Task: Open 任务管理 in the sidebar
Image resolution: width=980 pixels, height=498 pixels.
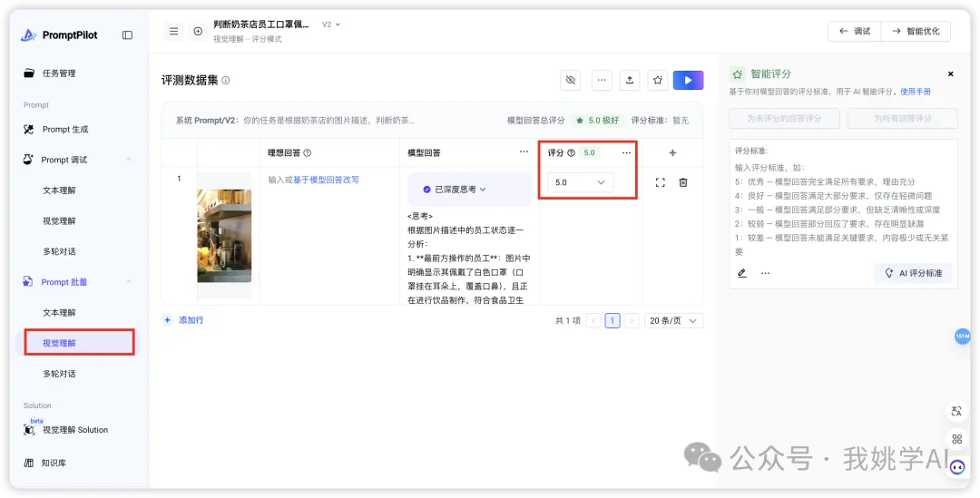Action: (x=59, y=73)
